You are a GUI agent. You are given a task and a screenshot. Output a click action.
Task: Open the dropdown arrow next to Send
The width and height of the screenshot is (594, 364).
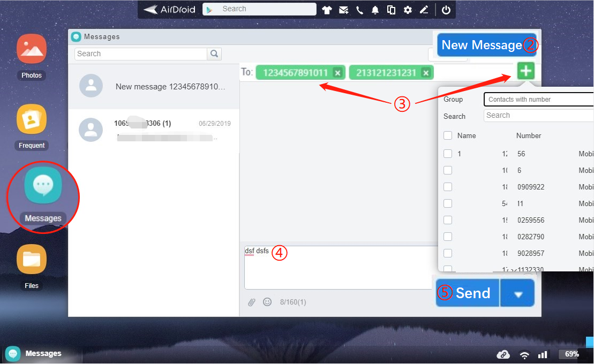(x=517, y=293)
